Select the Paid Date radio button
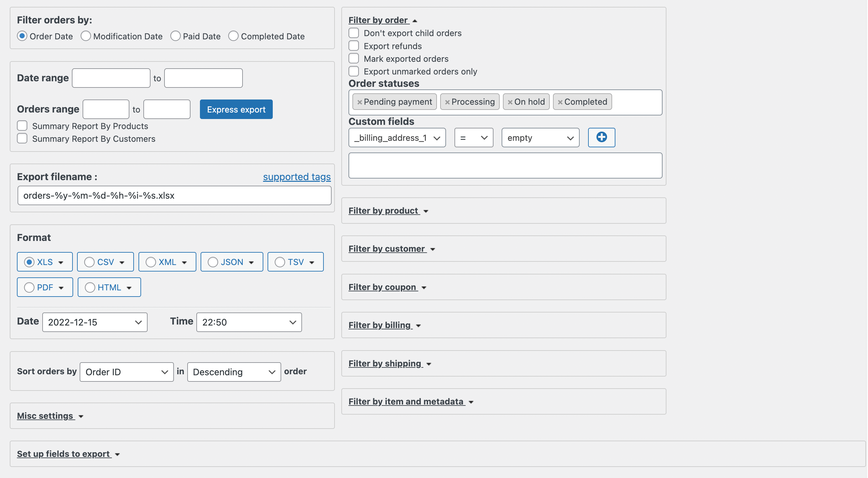This screenshot has height=478, width=868. (x=176, y=36)
